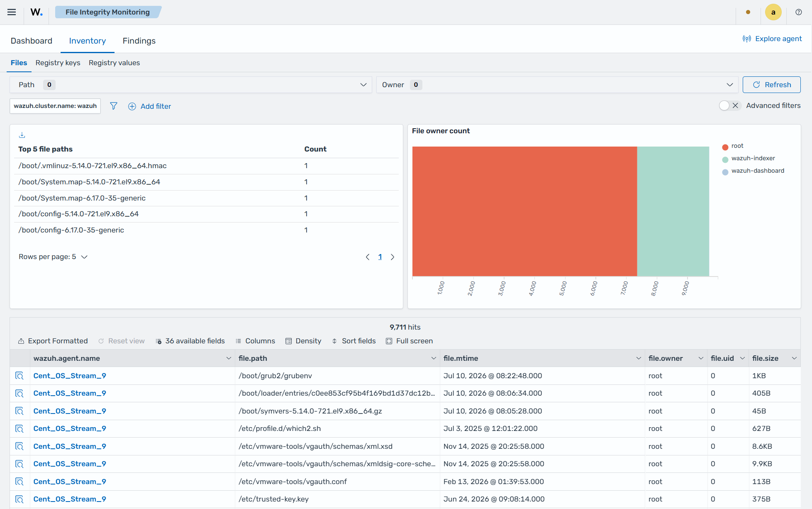Click the red root bar in chart
The height and width of the screenshot is (509, 812).
pyautogui.click(x=524, y=211)
